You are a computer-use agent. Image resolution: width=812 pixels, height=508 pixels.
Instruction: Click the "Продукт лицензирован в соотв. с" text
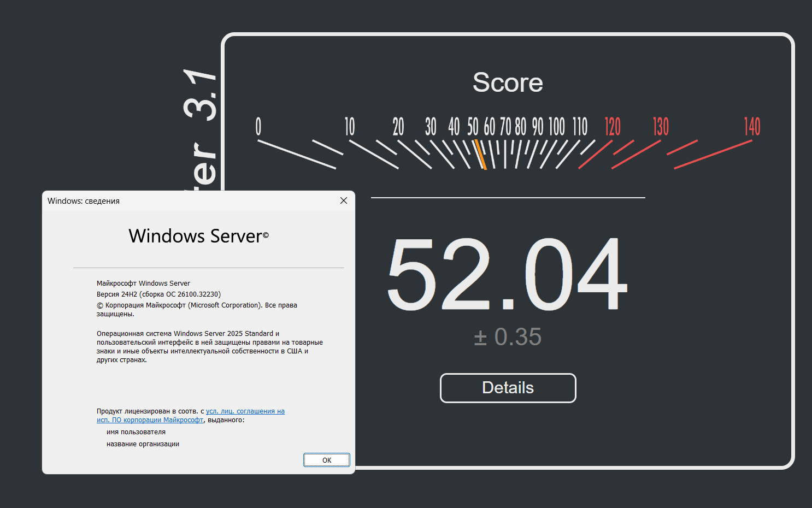click(x=150, y=411)
